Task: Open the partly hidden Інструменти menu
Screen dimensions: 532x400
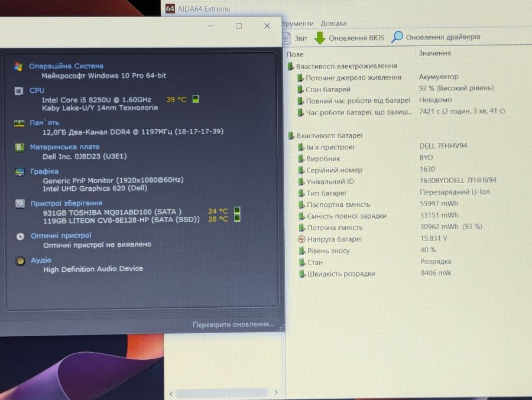Action: pyautogui.click(x=298, y=24)
